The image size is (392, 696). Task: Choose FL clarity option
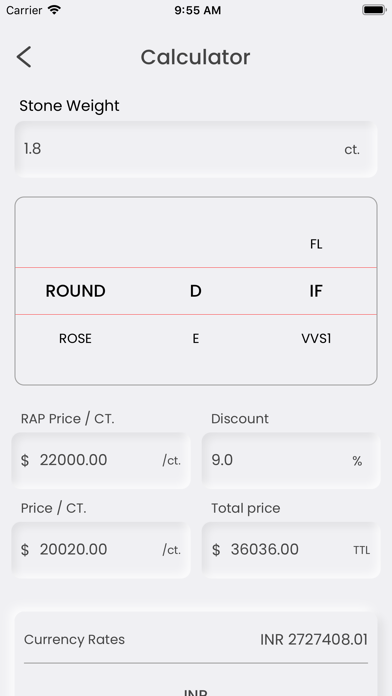[x=316, y=244]
